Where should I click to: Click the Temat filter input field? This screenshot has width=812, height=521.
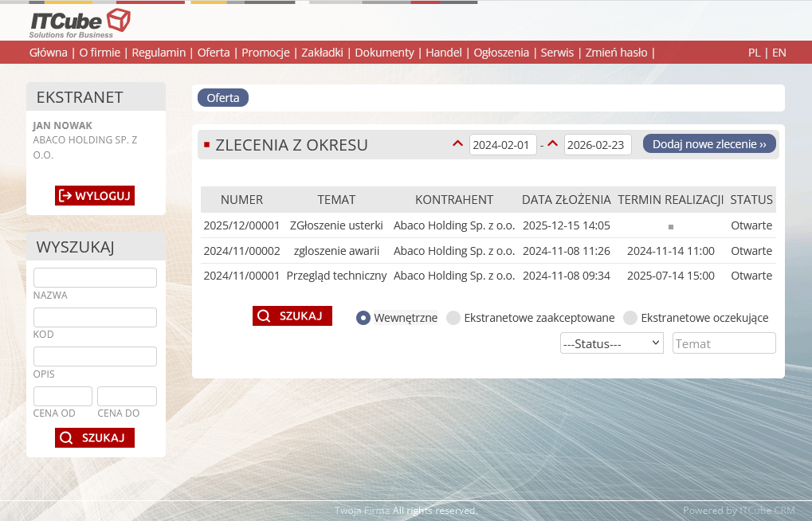724,343
